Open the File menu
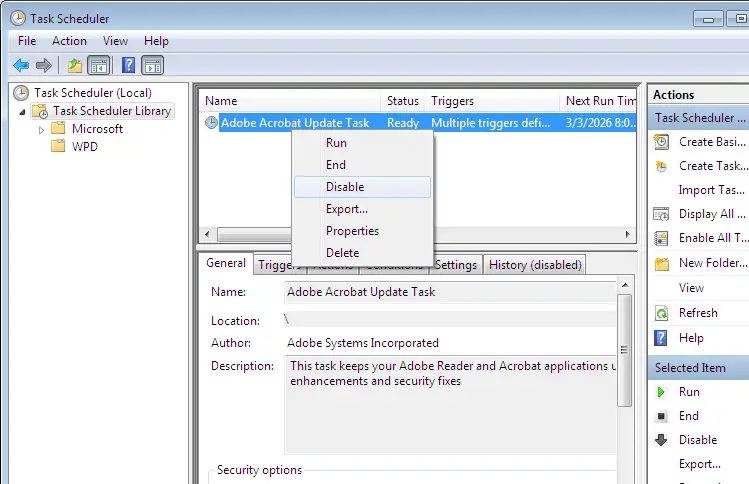Screen dimensions: 749x484 (27, 41)
